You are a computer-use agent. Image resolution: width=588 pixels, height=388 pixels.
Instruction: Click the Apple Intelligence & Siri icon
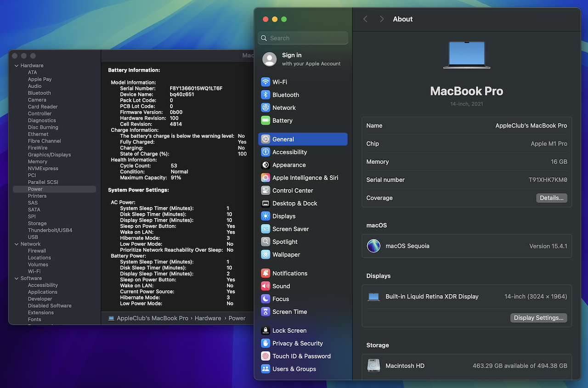pyautogui.click(x=266, y=178)
